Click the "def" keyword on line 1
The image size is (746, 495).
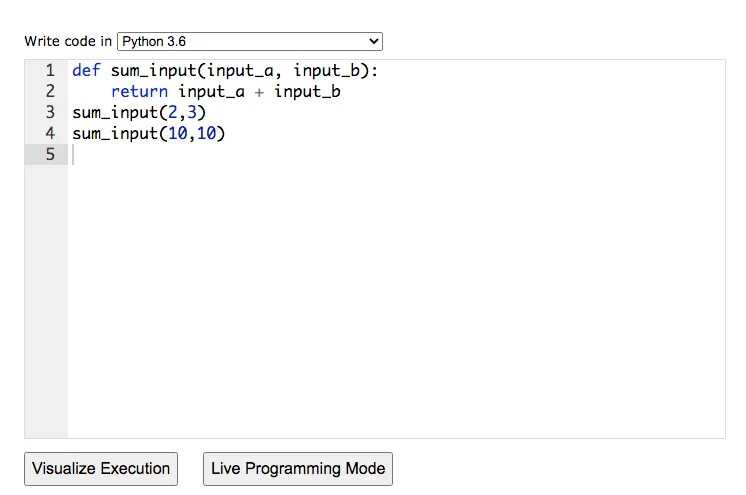[84, 71]
